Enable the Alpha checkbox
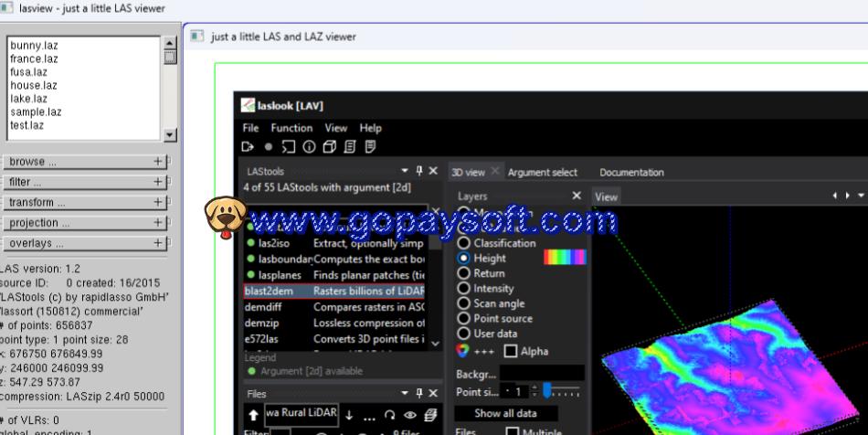 (x=511, y=351)
